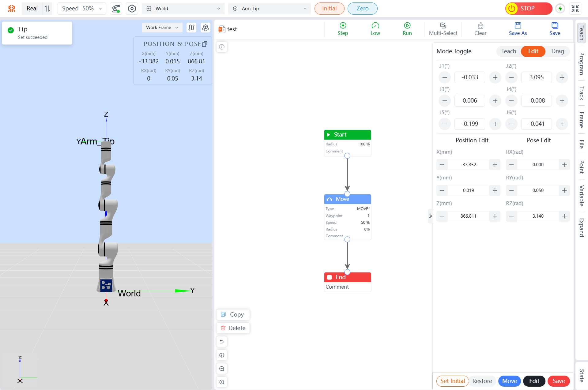Click the Clear program icon
The width and height of the screenshot is (588, 390).
480,25
